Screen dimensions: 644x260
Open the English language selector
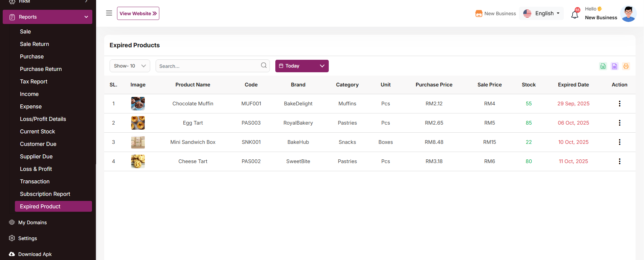[541, 14]
